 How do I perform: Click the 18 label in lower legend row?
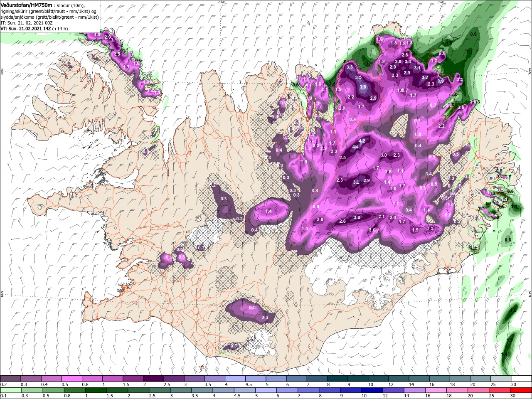pyautogui.click(x=449, y=396)
